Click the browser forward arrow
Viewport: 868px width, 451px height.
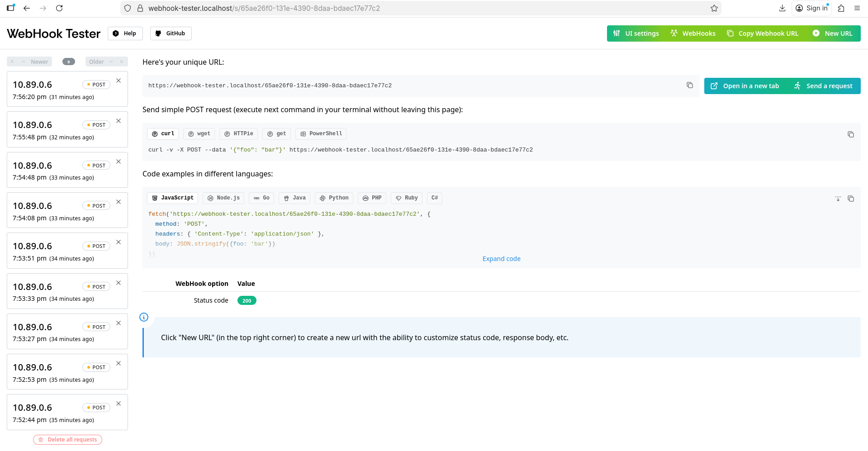click(x=43, y=8)
